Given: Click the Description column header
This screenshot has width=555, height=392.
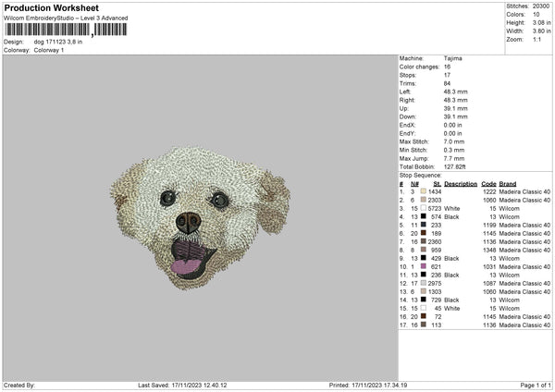Looking at the screenshot, I should (460, 182).
